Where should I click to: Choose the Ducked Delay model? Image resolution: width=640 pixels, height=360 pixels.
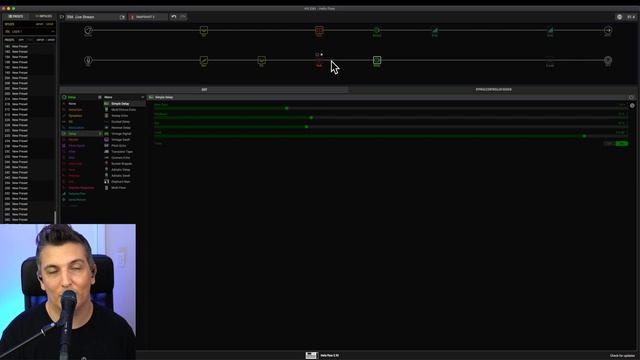coord(121,122)
